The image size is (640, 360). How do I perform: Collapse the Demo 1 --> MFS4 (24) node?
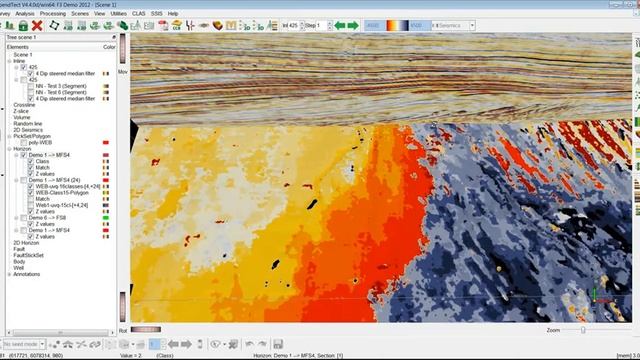pyautogui.click(x=17, y=180)
